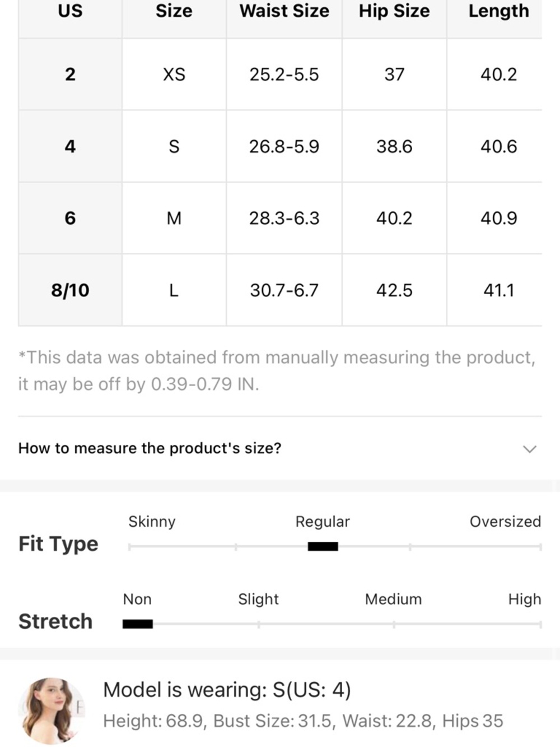The width and height of the screenshot is (560, 747).
Task: Click the Medium stretch label
Action: coord(393,599)
